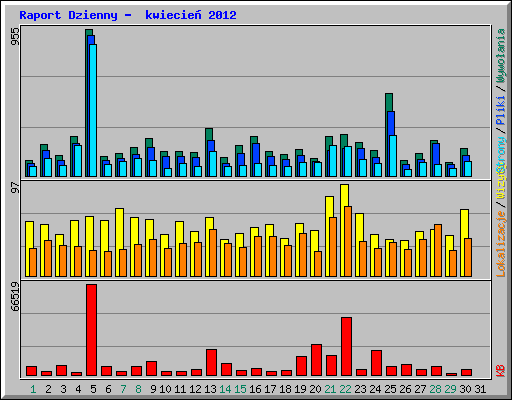Click the yellow visits bar for day 1
Image resolution: width=512 pixels, height=400 pixels.
coord(28,249)
